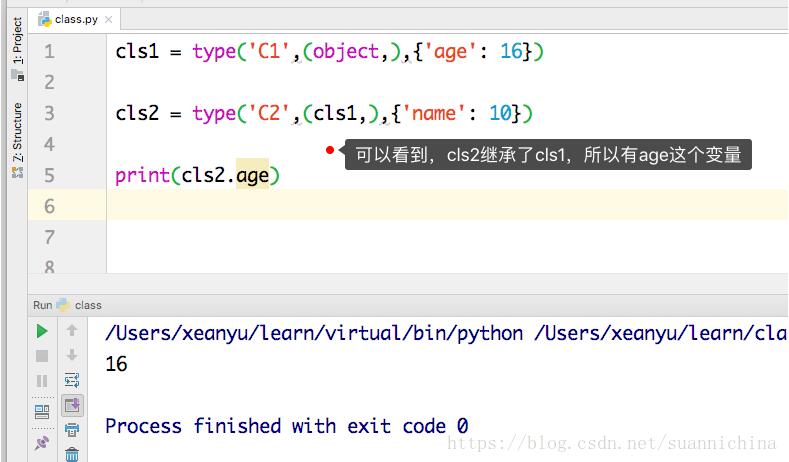This screenshot has width=789, height=462.
Task: Click gutter line number 1
Action: (x=49, y=51)
